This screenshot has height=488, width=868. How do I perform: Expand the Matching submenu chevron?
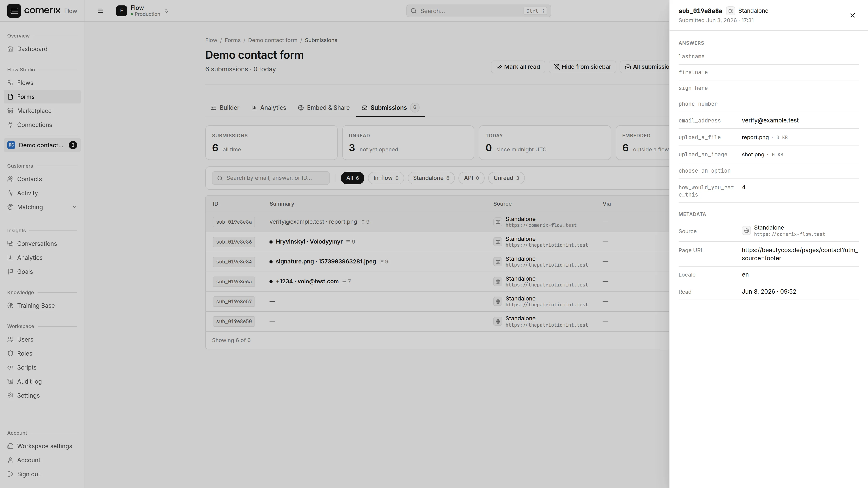coord(74,207)
